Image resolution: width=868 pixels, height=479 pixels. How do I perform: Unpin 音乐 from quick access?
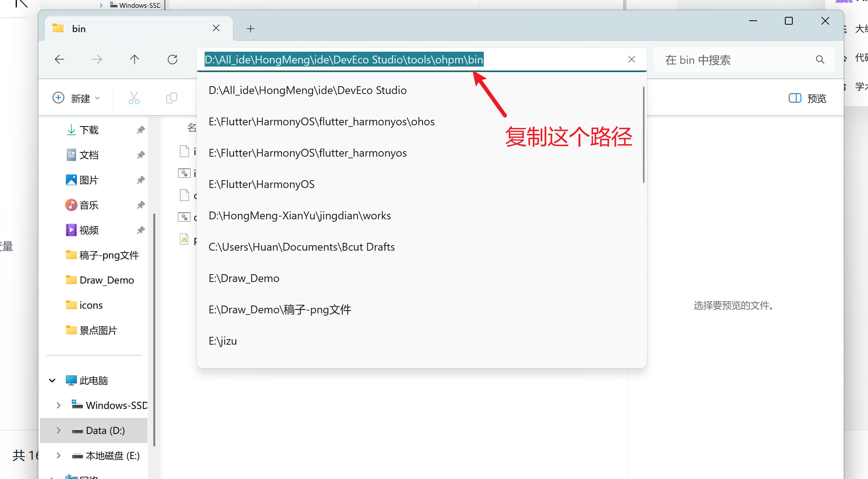click(x=141, y=205)
